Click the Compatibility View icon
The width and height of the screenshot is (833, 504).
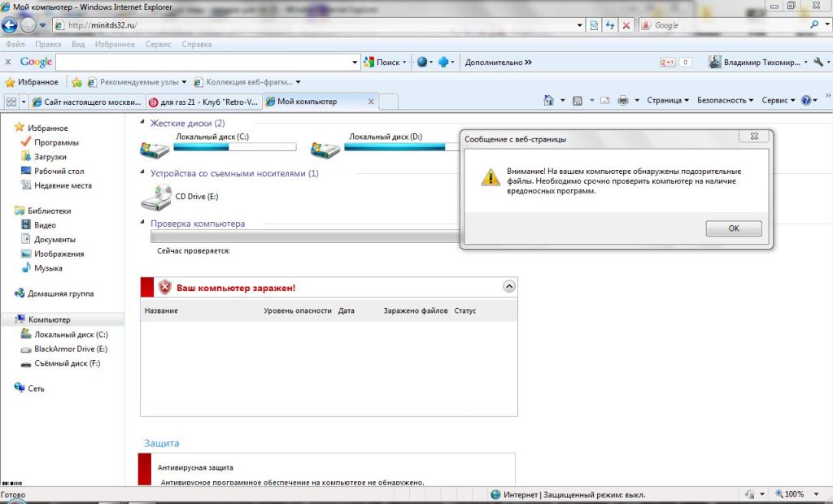[x=594, y=25]
